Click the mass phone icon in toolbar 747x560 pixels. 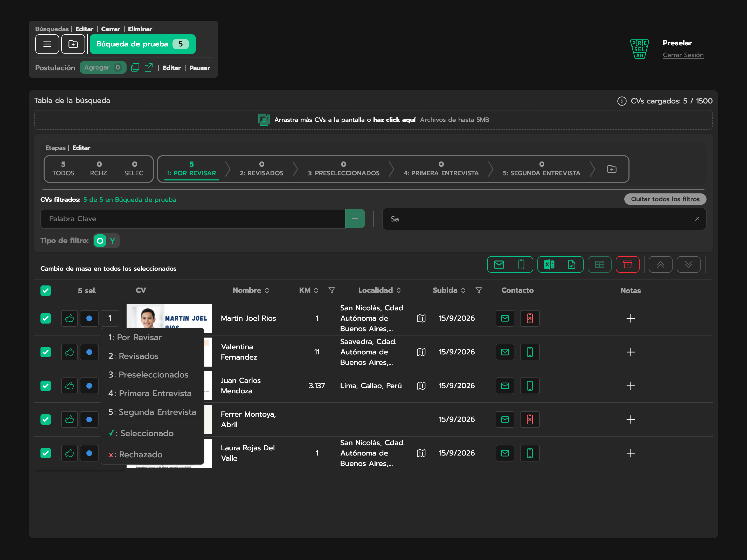(x=521, y=265)
